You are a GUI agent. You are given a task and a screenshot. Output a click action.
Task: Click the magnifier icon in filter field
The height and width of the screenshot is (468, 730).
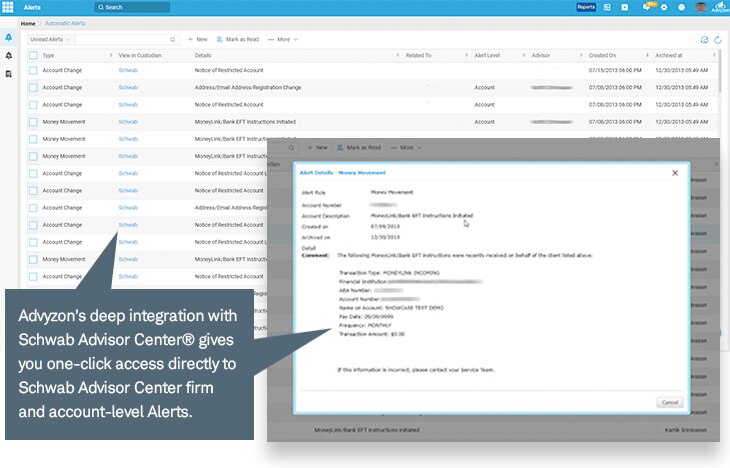[x=173, y=40]
